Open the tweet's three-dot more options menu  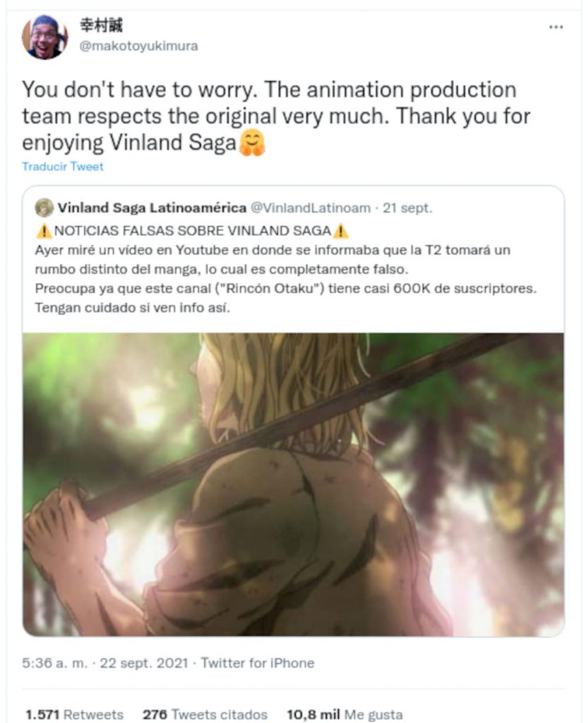pos(556,28)
